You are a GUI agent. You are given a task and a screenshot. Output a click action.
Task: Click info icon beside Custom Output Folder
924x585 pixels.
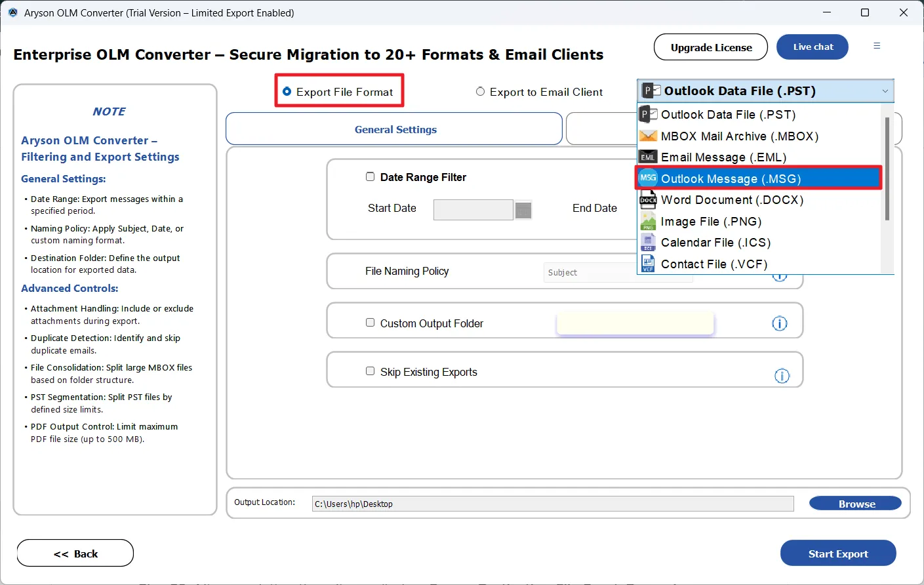779,323
